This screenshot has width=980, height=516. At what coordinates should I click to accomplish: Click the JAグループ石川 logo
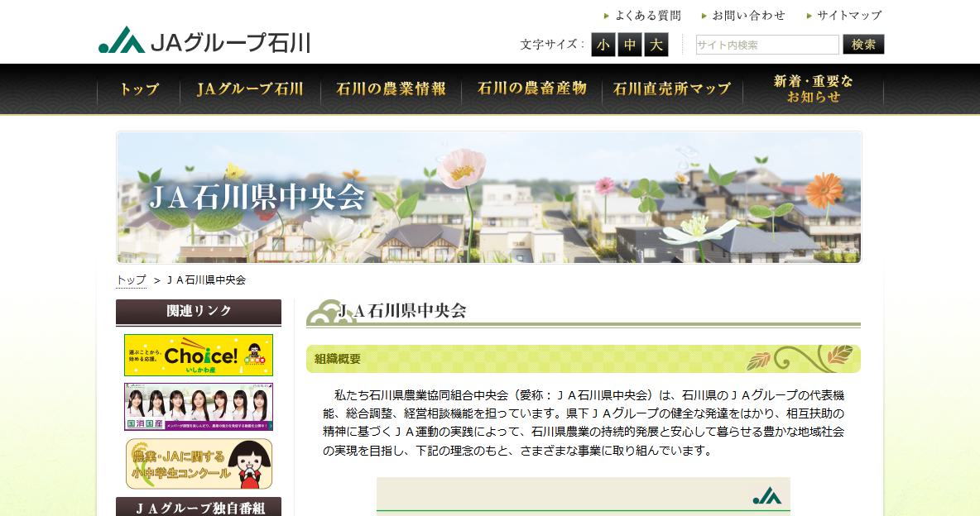click(204, 41)
